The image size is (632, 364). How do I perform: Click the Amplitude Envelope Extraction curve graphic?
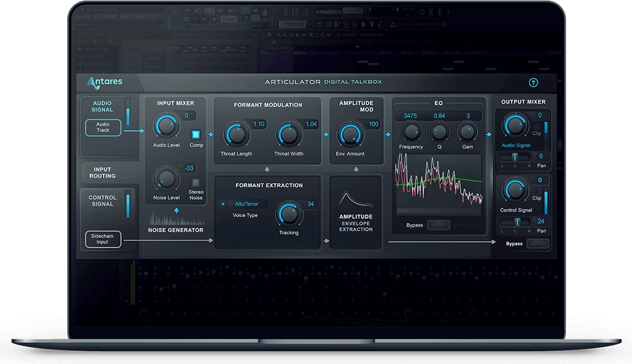pos(356,199)
